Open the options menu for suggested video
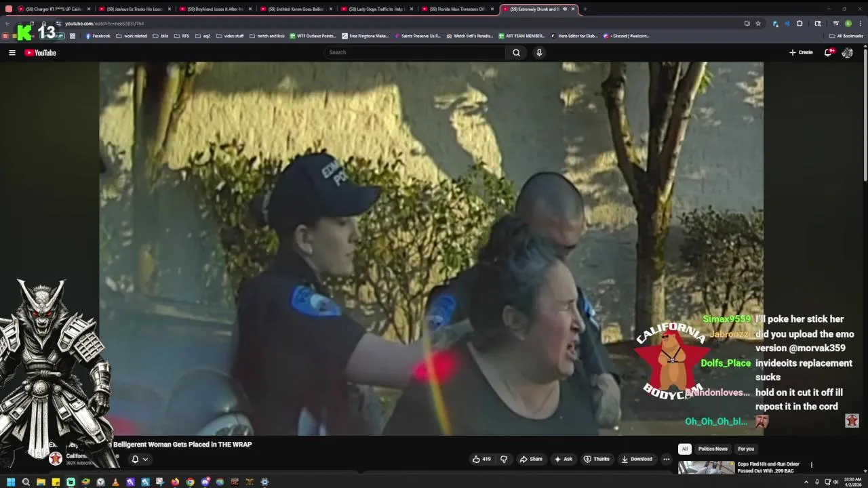 click(x=811, y=465)
